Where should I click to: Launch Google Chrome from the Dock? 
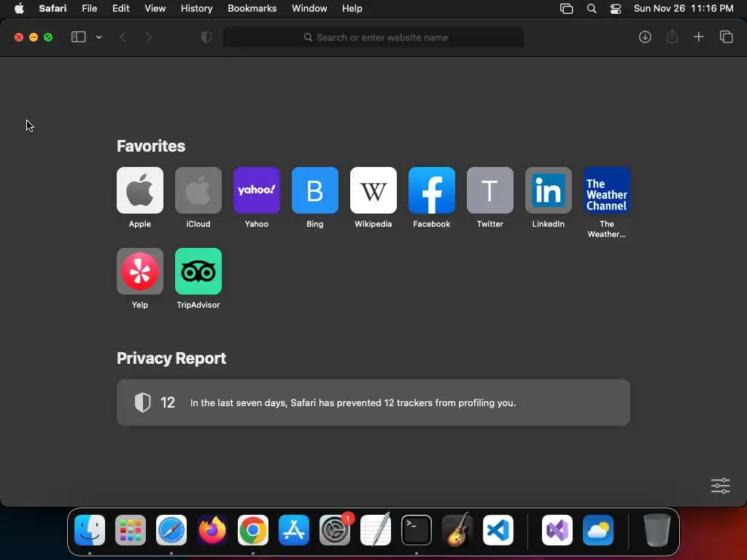point(253,530)
